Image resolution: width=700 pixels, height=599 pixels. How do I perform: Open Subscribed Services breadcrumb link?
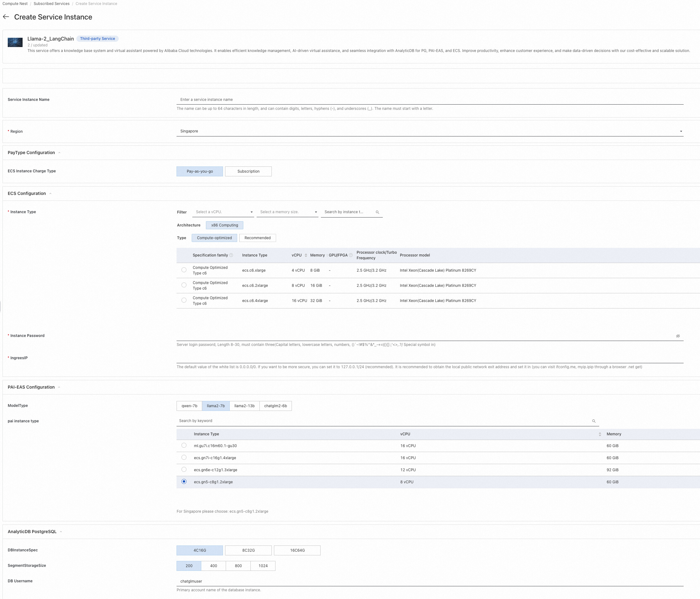pos(51,4)
